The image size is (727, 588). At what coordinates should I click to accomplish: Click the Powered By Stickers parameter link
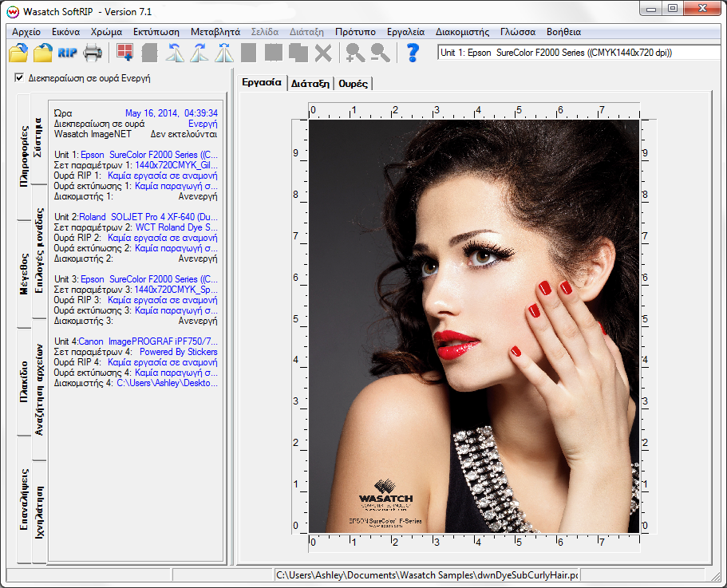pos(178,352)
